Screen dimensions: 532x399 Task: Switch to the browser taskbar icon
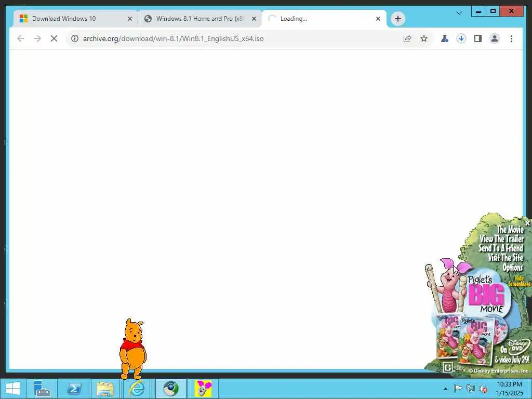170,389
